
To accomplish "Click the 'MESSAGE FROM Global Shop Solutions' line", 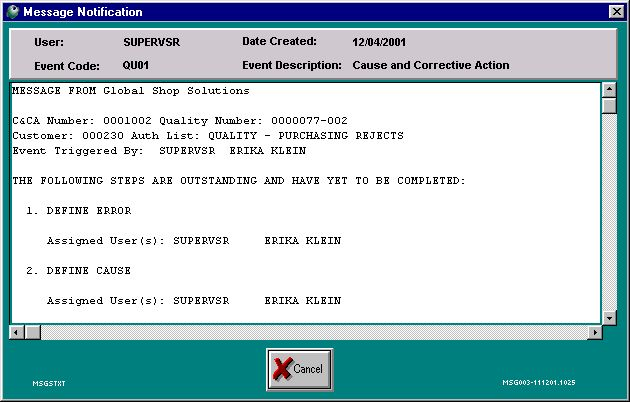I will [x=131, y=91].
